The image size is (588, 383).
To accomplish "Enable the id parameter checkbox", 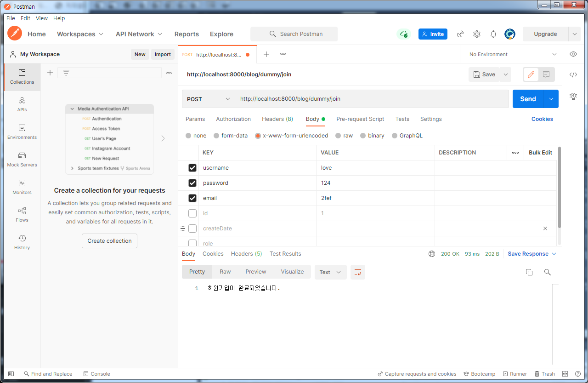I will point(192,213).
